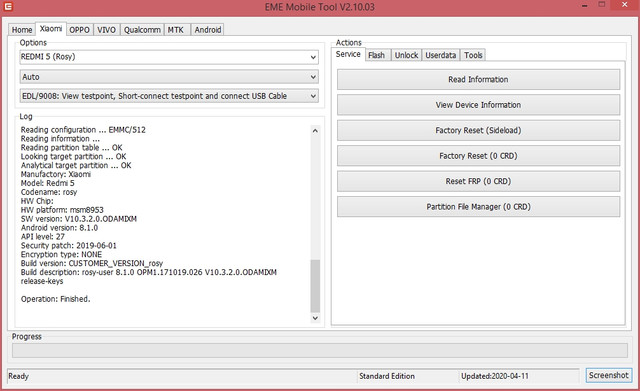This screenshot has height=391, width=640.
Task: Switch to the Home tab
Action: (x=22, y=30)
